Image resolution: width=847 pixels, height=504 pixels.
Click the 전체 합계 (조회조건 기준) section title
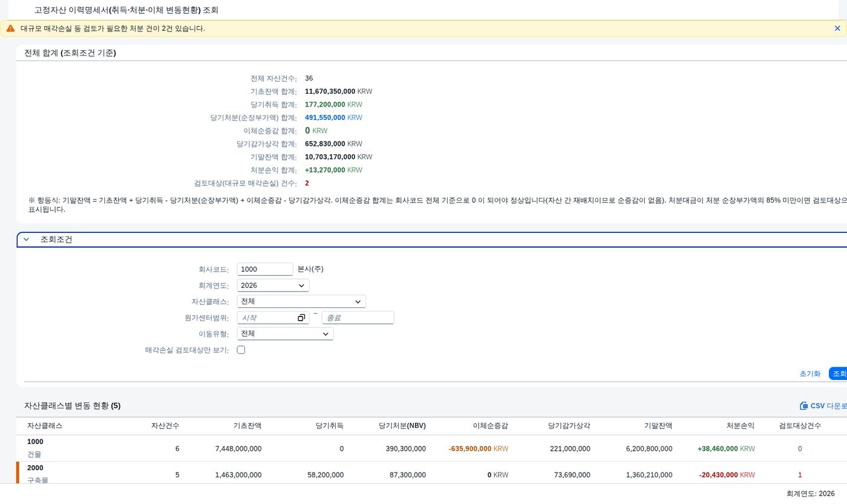click(70, 53)
